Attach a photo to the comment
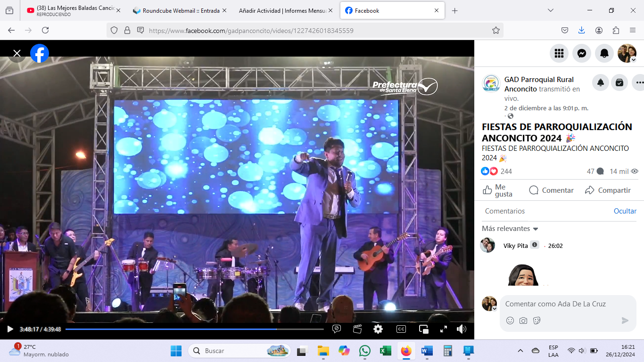Image resolution: width=644 pixels, height=362 pixels. click(523, 321)
